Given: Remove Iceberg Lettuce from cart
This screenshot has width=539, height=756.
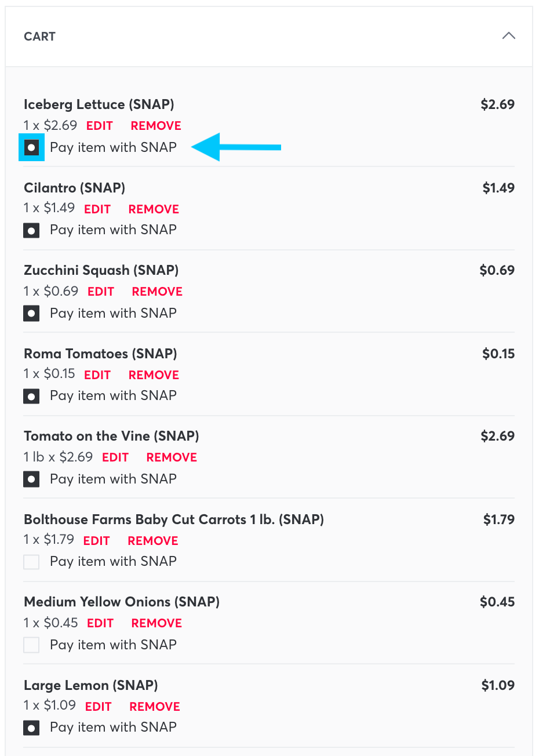Looking at the screenshot, I should click(156, 126).
